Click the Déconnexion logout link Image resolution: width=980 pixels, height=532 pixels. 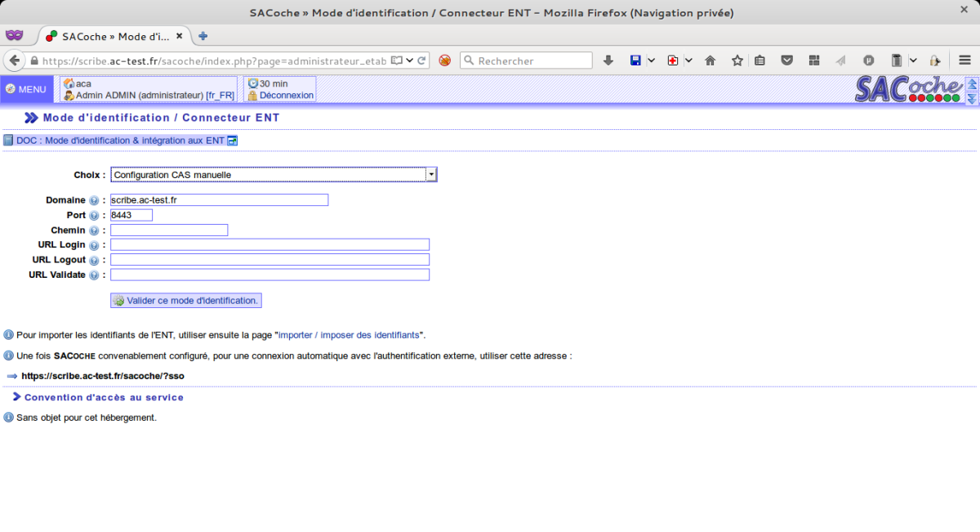[x=287, y=96]
